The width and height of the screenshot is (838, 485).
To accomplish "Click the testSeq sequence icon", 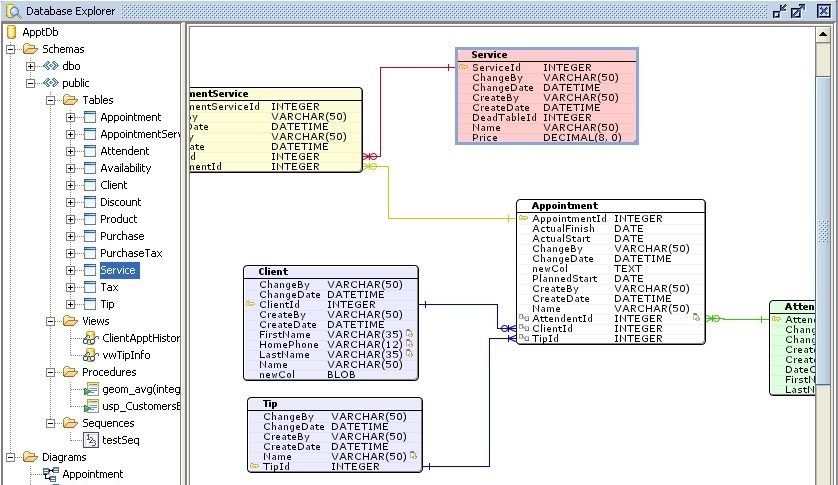I will (91, 440).
